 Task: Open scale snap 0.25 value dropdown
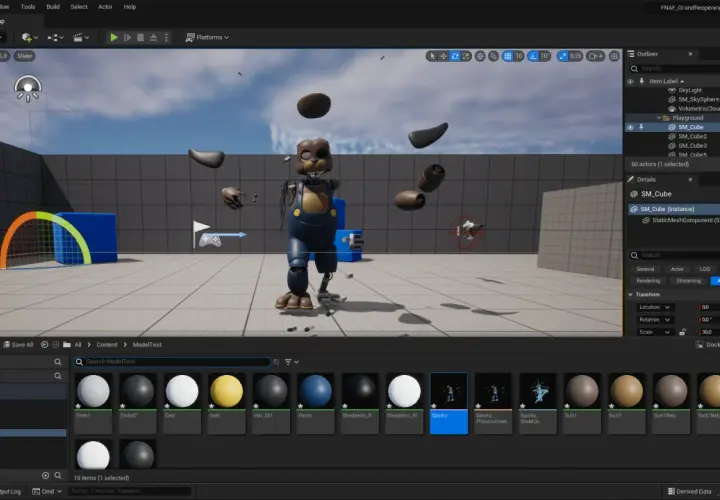[x=576, y=56]
